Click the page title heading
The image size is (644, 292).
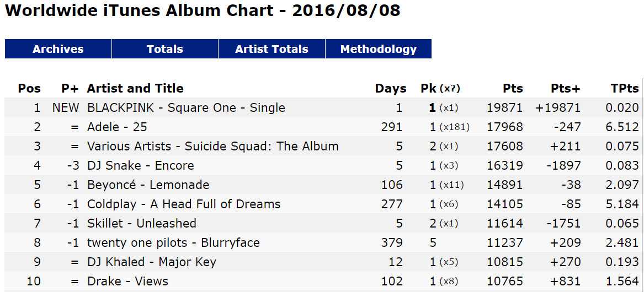coord(203,10)
